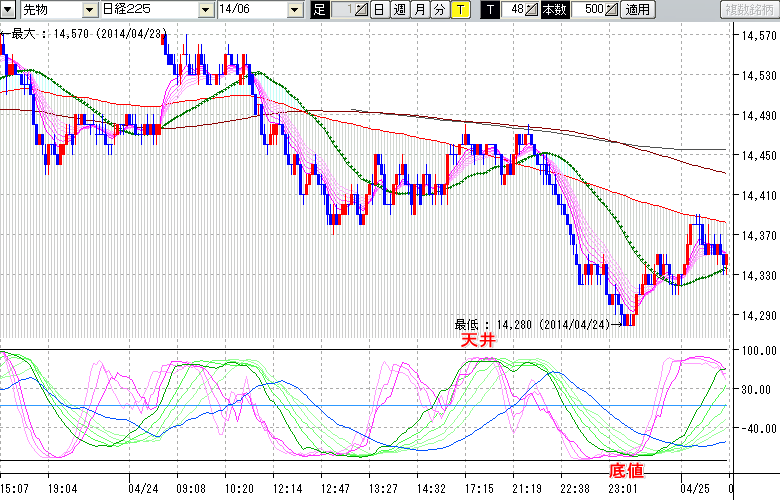Select the 週 (weekly) timeframe button
The image size is (780, 500).
tap(399, 10)
